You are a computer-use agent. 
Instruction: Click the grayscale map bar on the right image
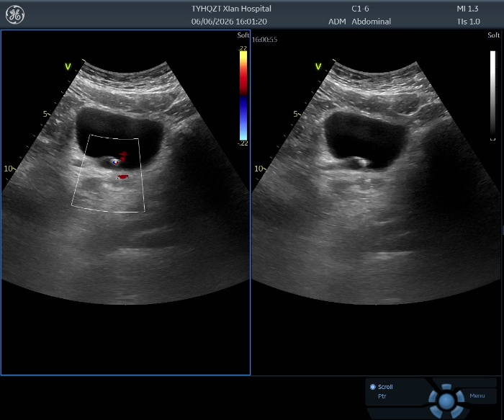(x=492, y=94)
